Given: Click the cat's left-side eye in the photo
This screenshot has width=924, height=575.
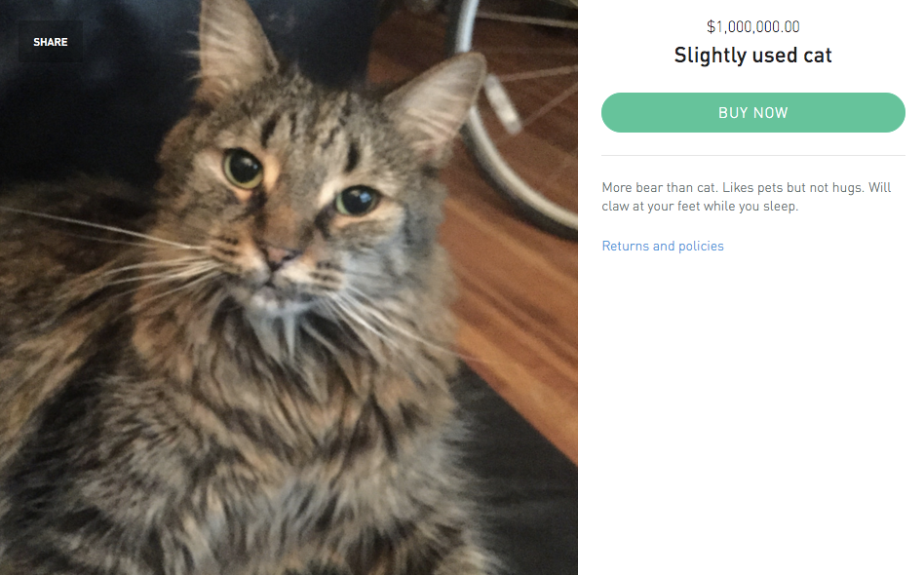Looking at the screenshot, I should 243,168.
